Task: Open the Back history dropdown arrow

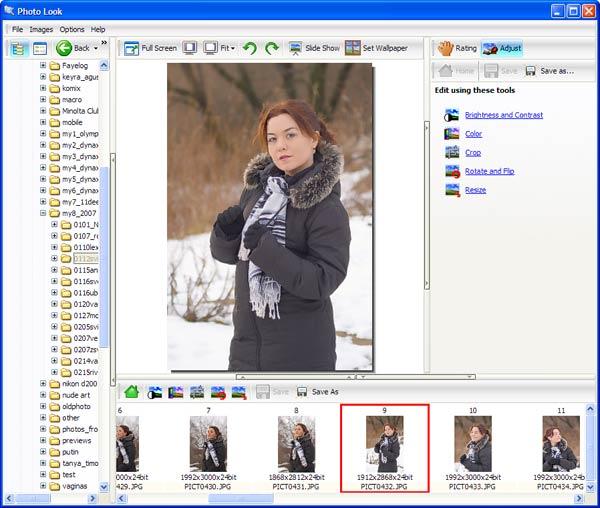Action: click(96, 48)
